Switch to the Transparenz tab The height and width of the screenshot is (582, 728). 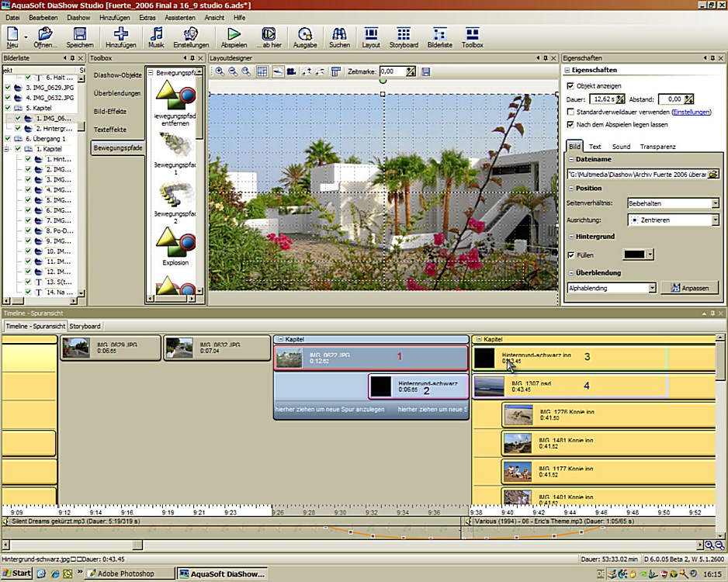(x=657, y=146)
